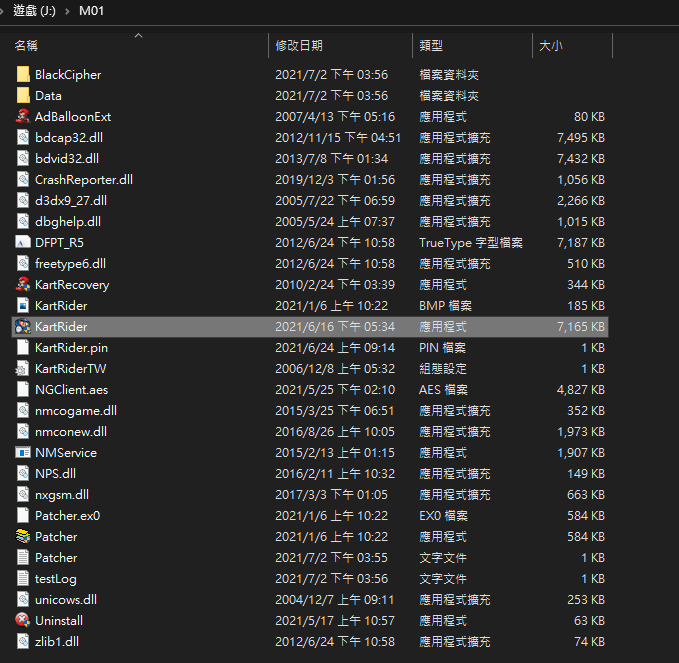This screenshot has width=679, height=663.
Task: Click the KartRiderTW config file icon
Action: point(23,369)
